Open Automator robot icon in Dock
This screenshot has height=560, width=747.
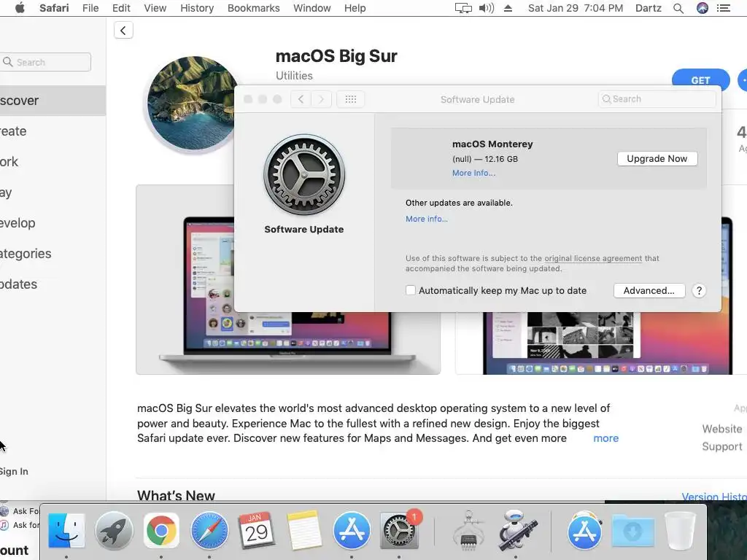[516, 530]
